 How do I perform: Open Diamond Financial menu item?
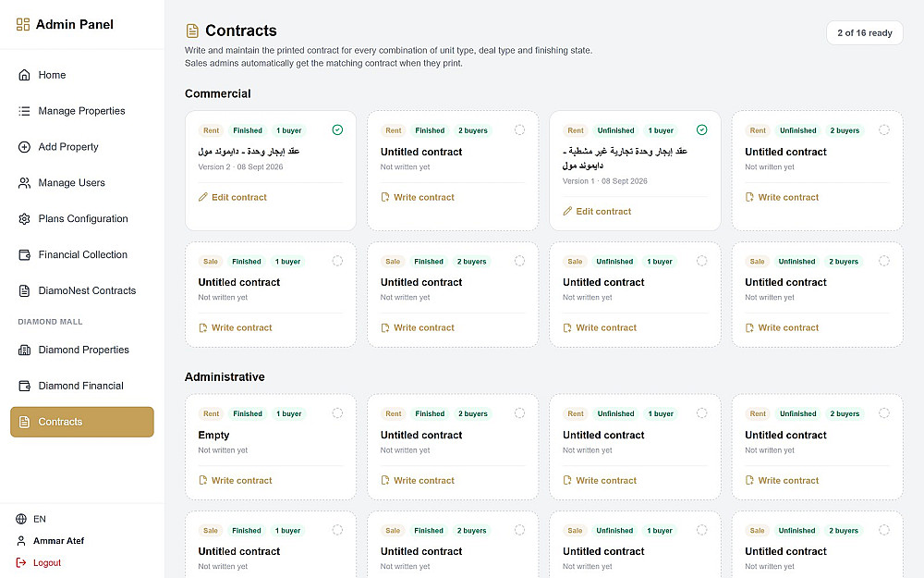[82, 386]
